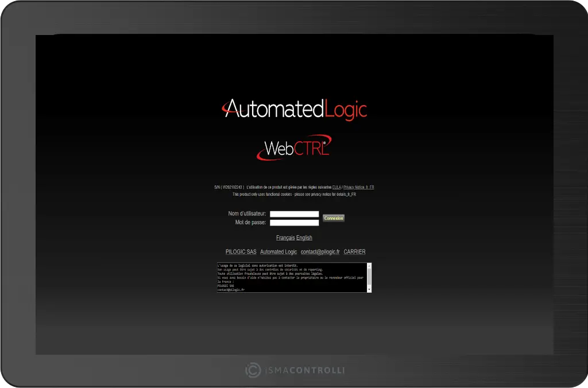Click the scrollbar up arrow of the notice box
Viewport: 588px width, 388px height.
click(368, 265)
